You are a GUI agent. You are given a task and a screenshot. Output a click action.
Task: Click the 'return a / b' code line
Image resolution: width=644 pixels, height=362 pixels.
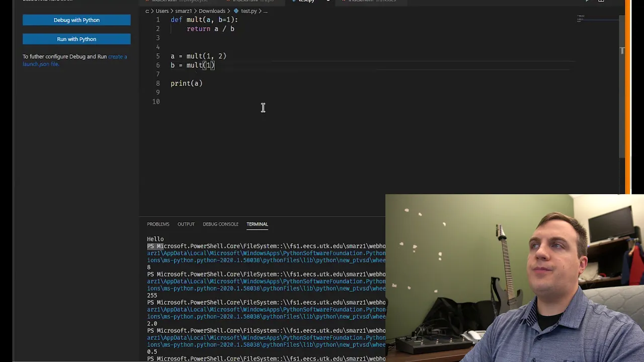pos(210,29)
